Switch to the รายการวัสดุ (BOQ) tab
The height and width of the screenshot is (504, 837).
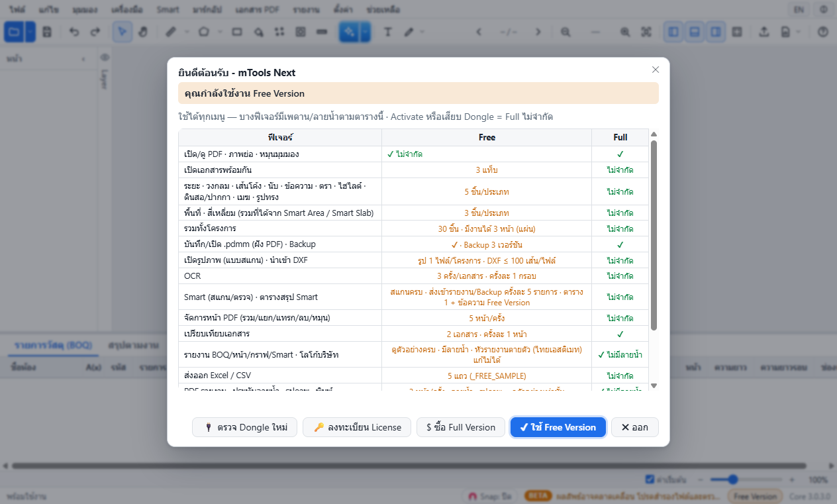point(53,345)
